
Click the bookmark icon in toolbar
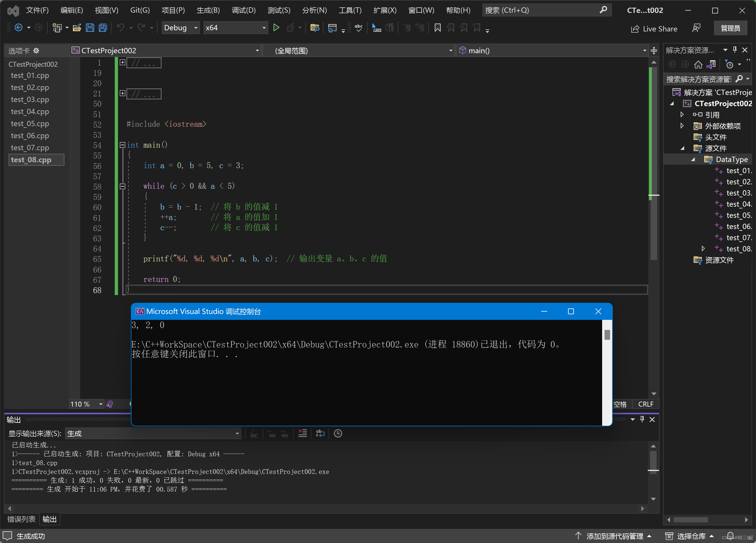(x=437, y=28)
